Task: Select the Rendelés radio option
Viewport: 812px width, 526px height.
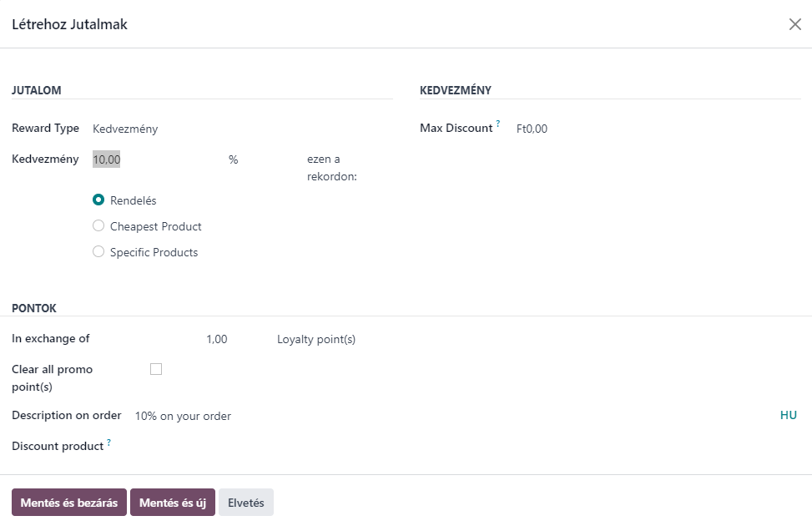Action: coord(98,200)
